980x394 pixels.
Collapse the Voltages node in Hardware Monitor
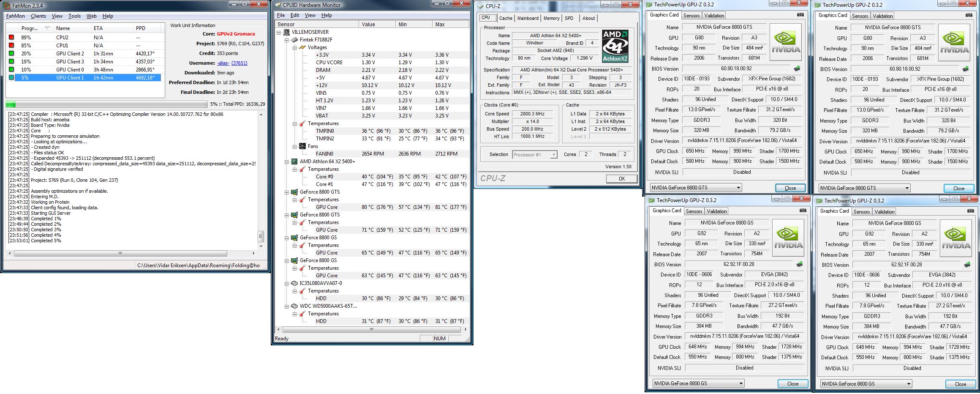[x=295, y=47]
